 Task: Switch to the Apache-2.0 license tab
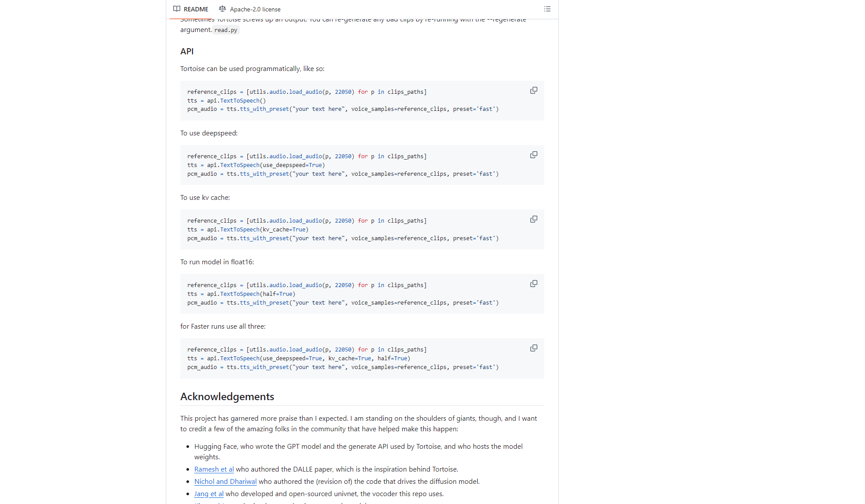click(255, 9)
